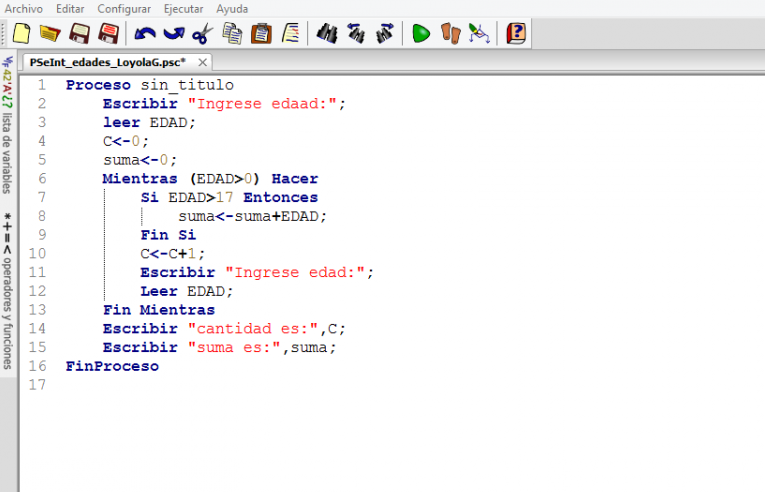Click the Mientras keyword on line 6
Viewport: 765px width, 492px height.
pos(140,179)
